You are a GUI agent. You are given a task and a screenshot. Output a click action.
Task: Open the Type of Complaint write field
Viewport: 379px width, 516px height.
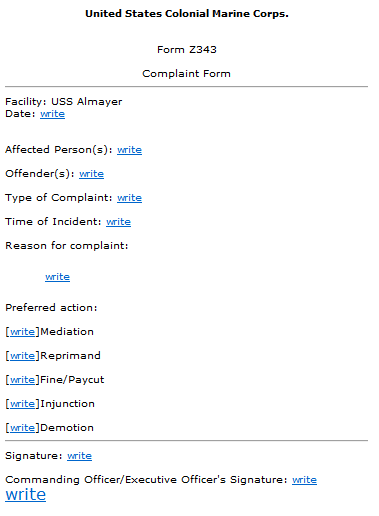pos(129,198)
